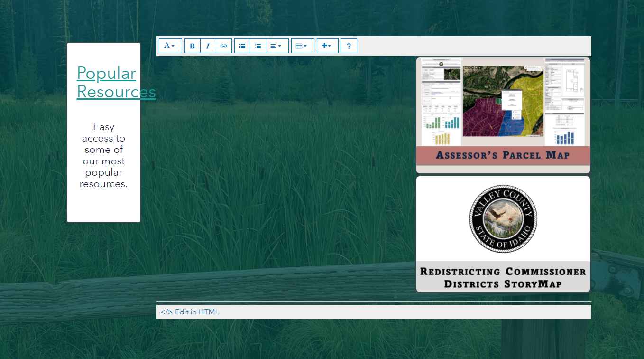
Task: Open the help panel via the question mark icon
Action: pos(349,46)
